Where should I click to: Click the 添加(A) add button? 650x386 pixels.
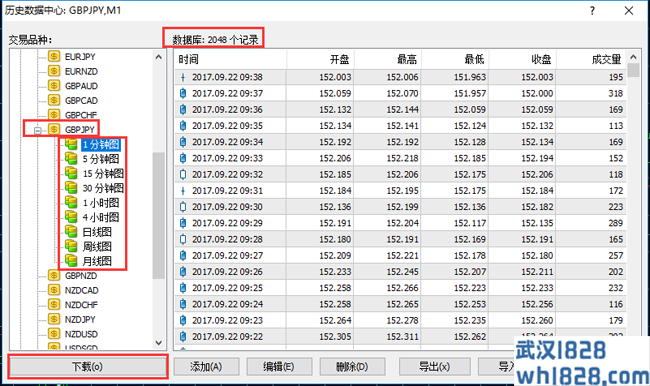point(206,367)
